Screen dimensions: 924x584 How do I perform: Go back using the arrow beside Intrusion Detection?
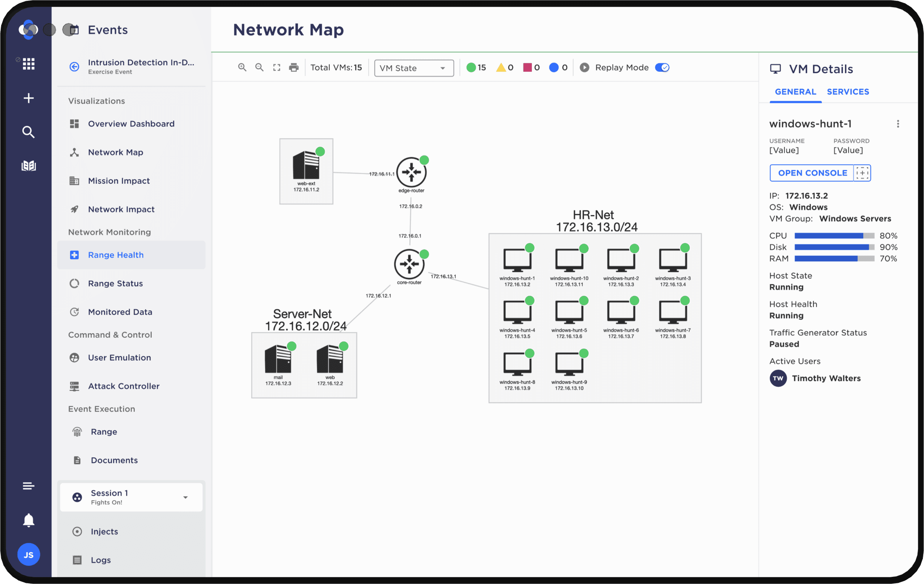[x=74, y=66]
